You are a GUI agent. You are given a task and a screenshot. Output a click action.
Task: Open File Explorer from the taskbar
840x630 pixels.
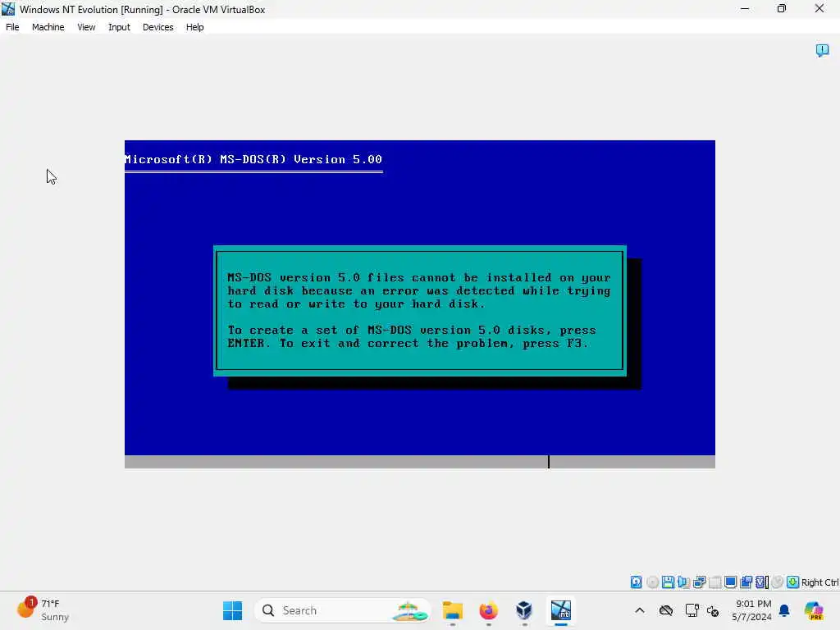click(x=453, y=610)
